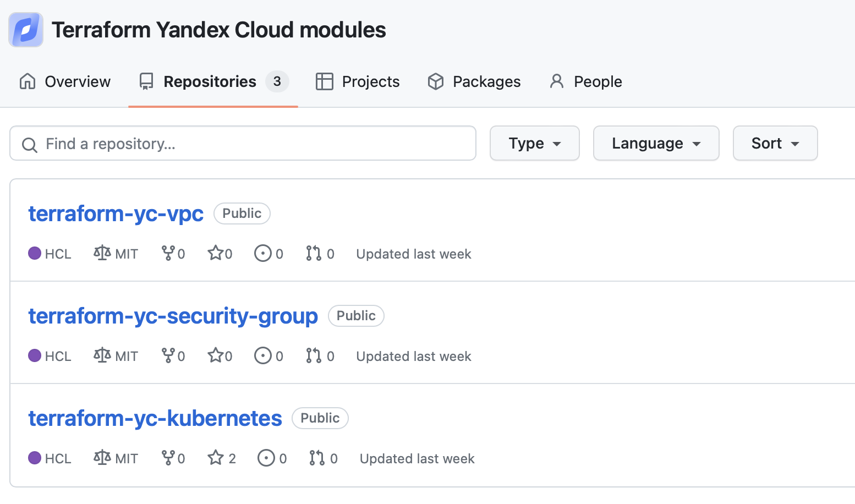Click the star icon for terraform-yc-vpc
The width and height of the screenshot is (855, 504).
click(215, 253)
